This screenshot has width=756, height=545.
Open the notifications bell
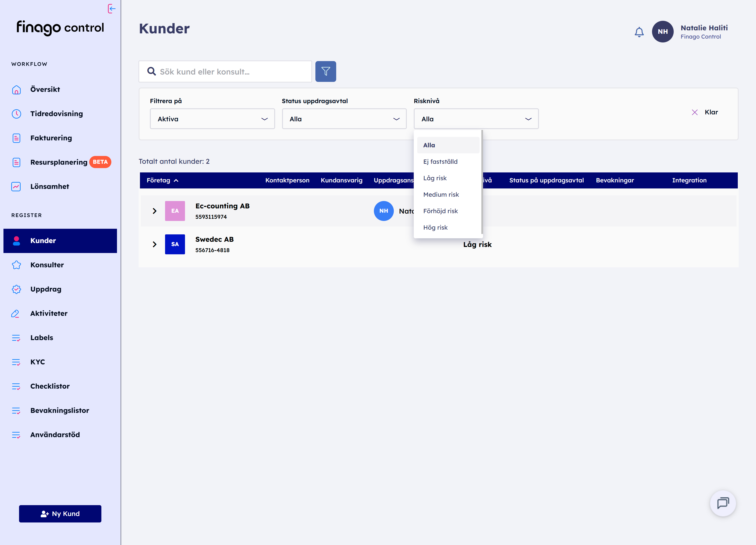click(639, 32)
